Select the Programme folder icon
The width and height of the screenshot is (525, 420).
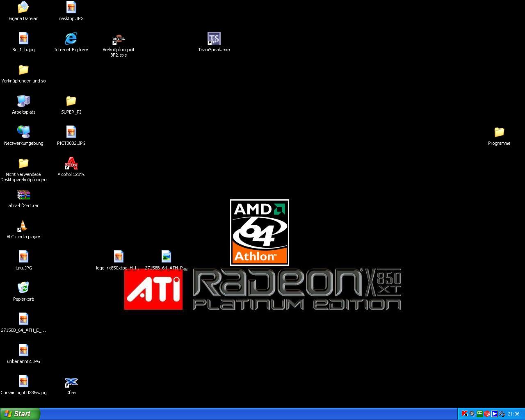pos(499,132)
